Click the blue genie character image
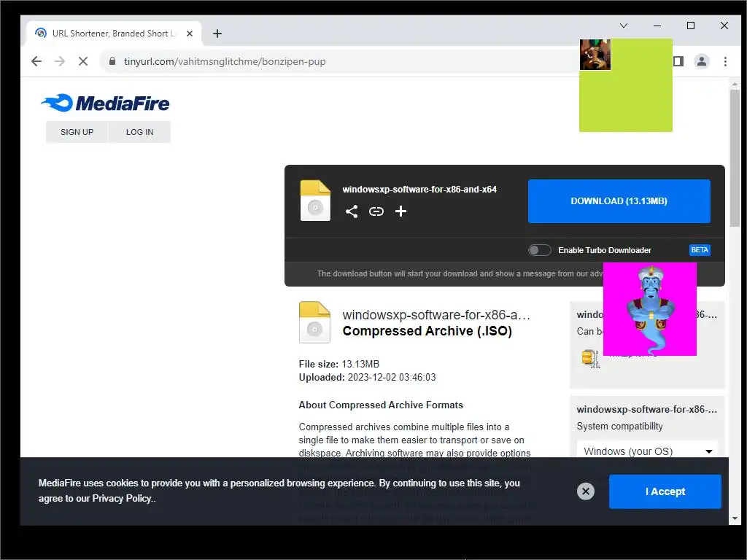The image size is (747, 560). click(x=650, y=309)
